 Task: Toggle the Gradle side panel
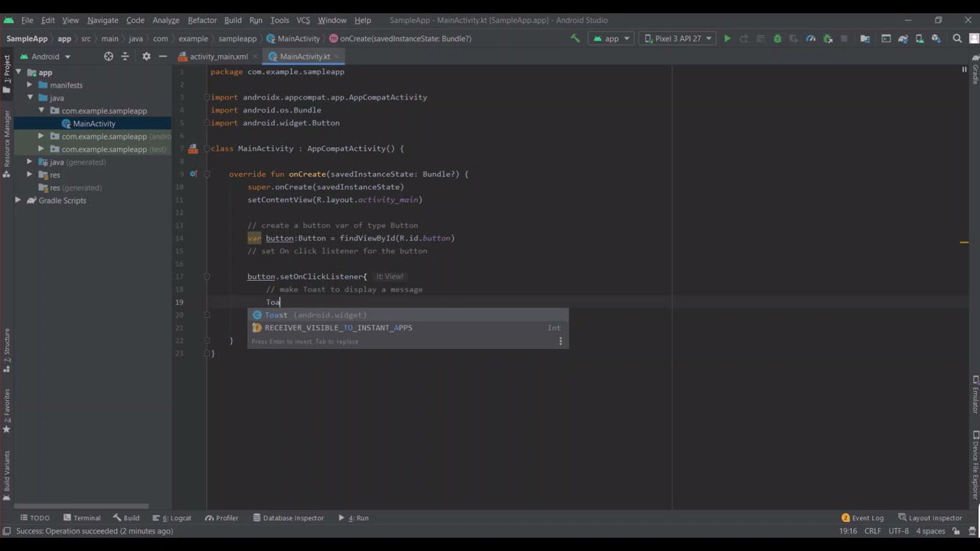pos(975,70)
